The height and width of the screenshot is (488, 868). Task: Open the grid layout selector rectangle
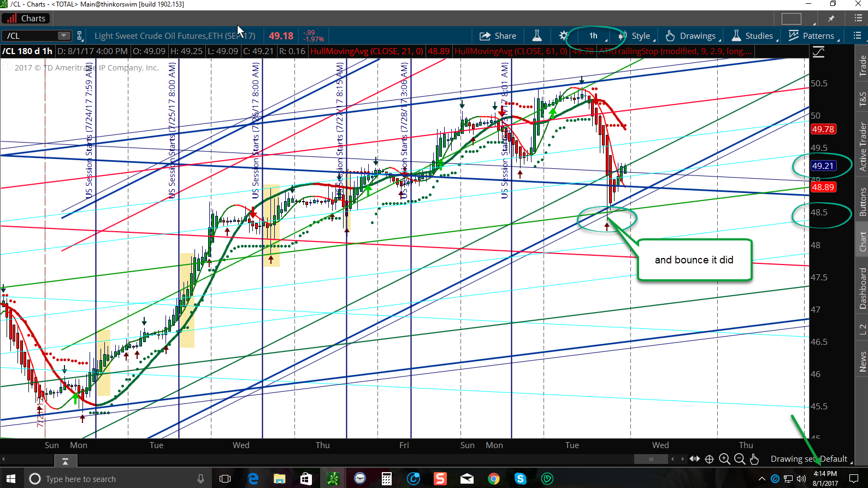pos(791,19)
